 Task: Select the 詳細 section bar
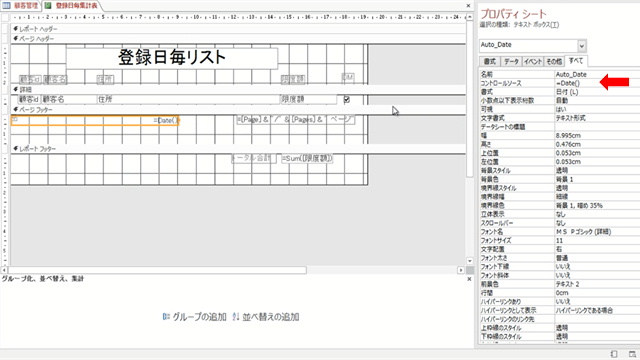(x=238, y=89)
